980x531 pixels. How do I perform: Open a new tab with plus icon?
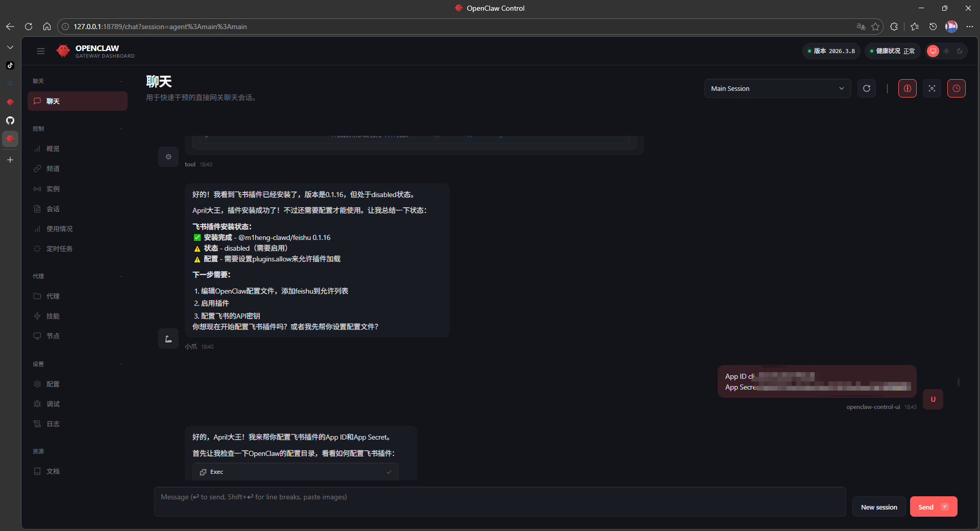click(x=10, y=160)
